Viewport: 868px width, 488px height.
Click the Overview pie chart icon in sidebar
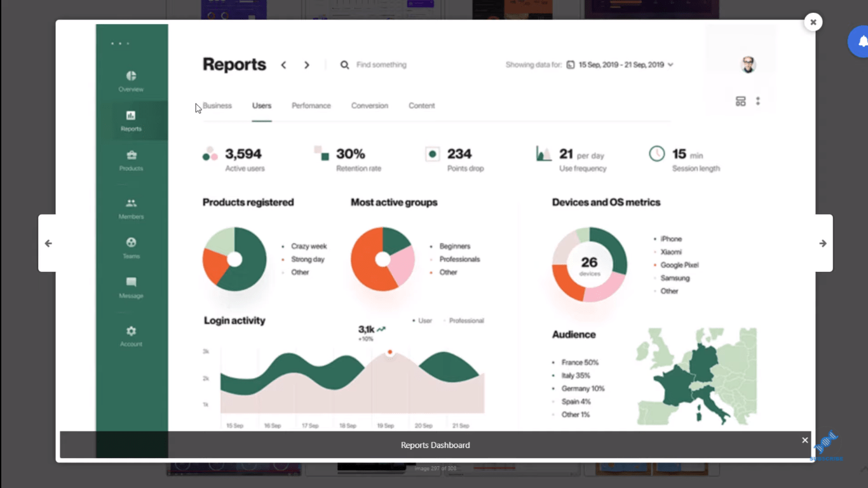pos(131,76)
